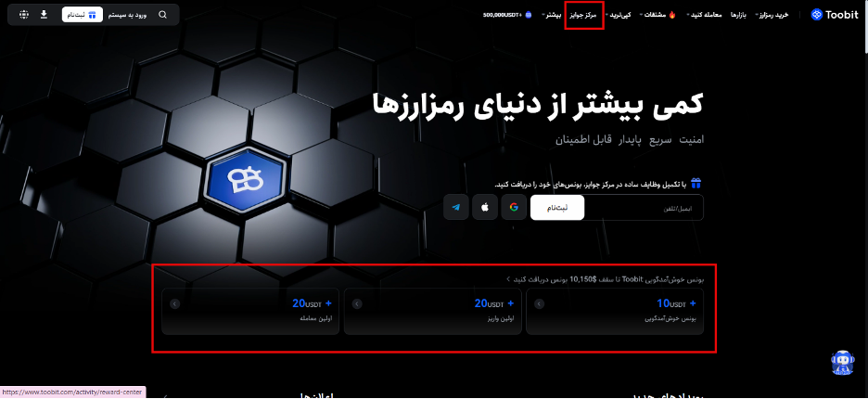Click the main heading کمی بیشتر از دنیای رمزارزها

tap(538, 105)
